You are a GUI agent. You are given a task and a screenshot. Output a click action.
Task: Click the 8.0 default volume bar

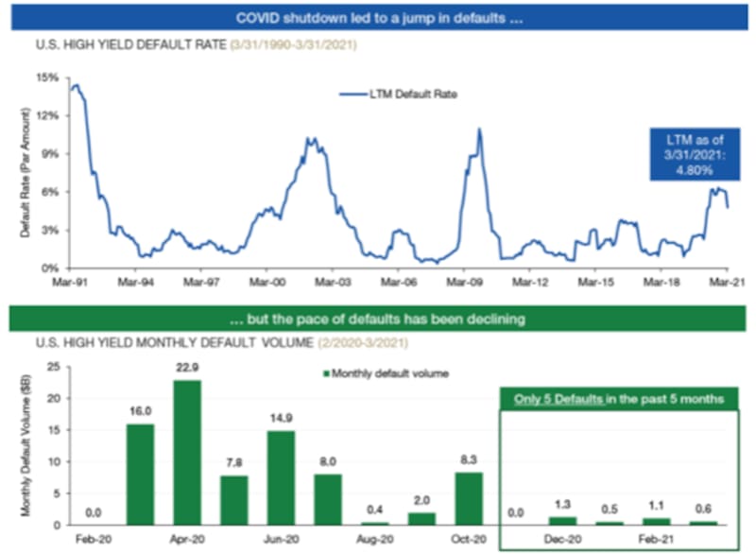pyautogui.click(x=329, y=499)
